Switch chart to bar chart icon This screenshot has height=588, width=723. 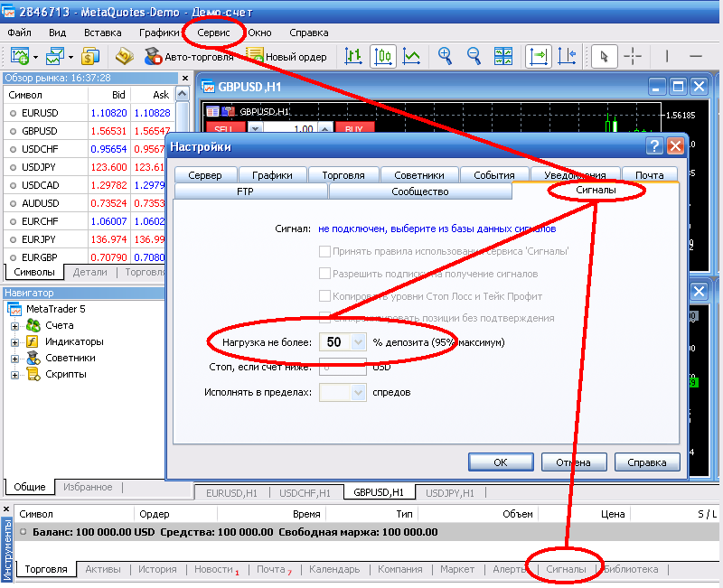(353, 56)
